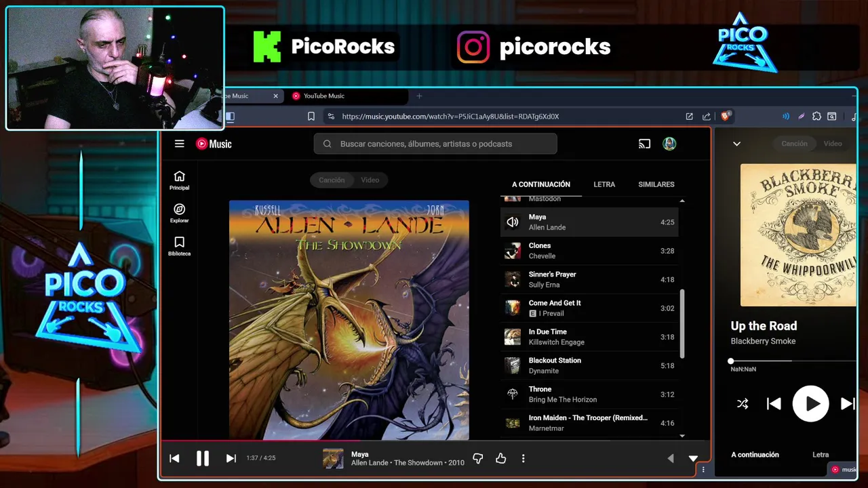Open Allen Lande artist link in player bar
Viewport: 868px width, 488px height.
coord(370,463)
